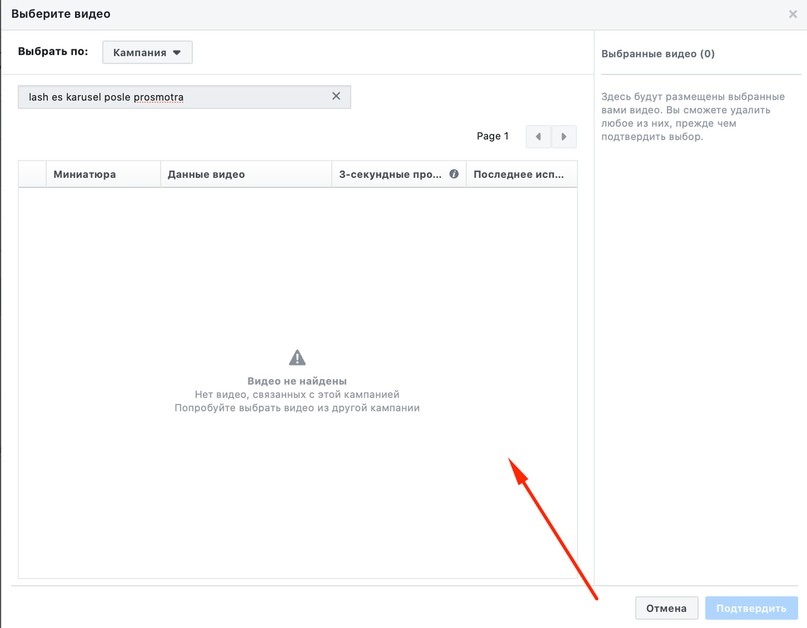Go to previous page arrow

(538, 136)
